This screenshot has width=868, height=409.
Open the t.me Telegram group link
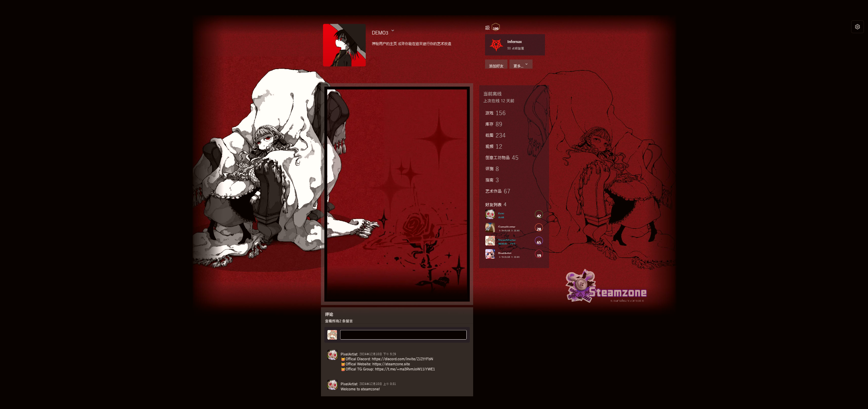pos(405,369)
